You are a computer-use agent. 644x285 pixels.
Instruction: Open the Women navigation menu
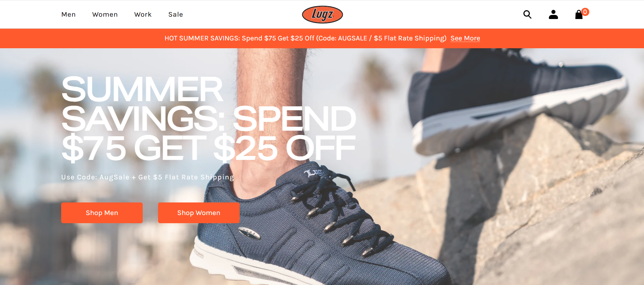(105, 15)
